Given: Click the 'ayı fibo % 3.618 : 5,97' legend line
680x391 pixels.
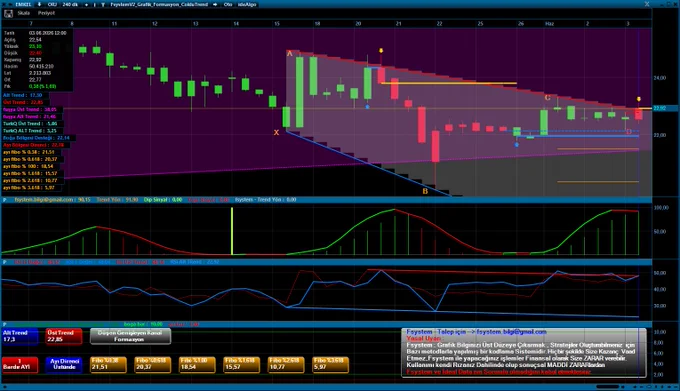Looking at the screenshot, I should click(x=29, y=188).
